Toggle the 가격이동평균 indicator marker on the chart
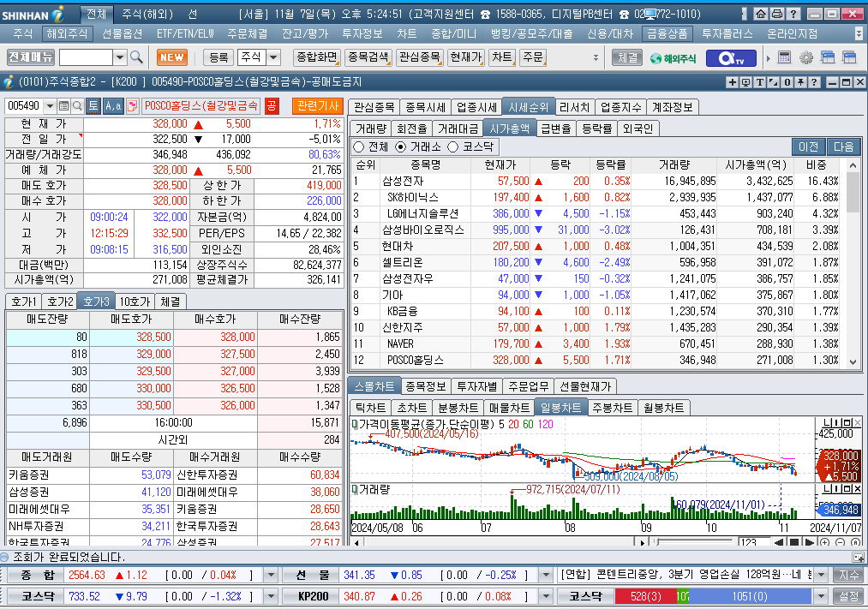The width and height of the screenshot is (868, 609). tap(354, 424)
